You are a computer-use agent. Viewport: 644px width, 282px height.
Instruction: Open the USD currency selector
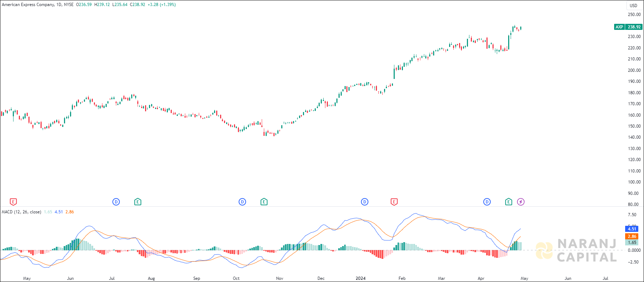(x=633, y=5)
